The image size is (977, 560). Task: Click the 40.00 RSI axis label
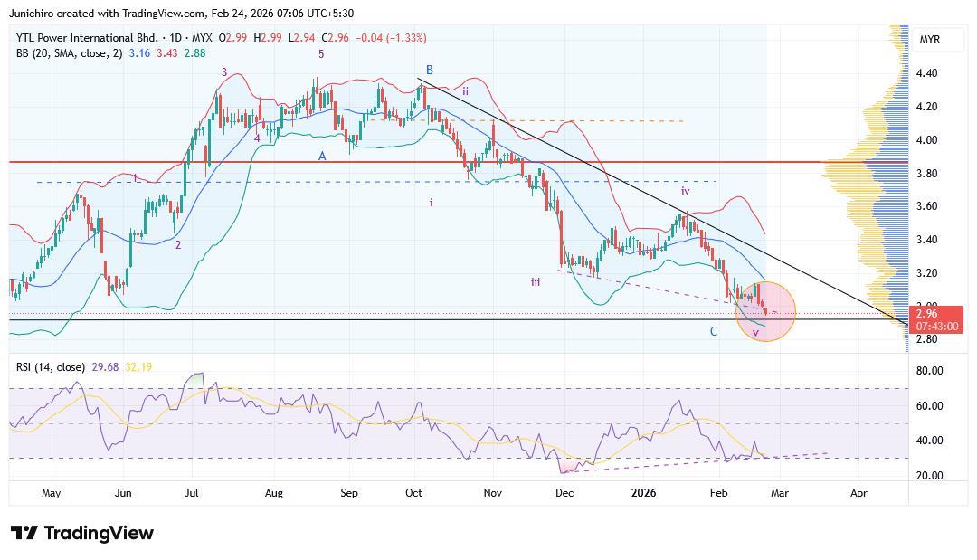point(929,441)
